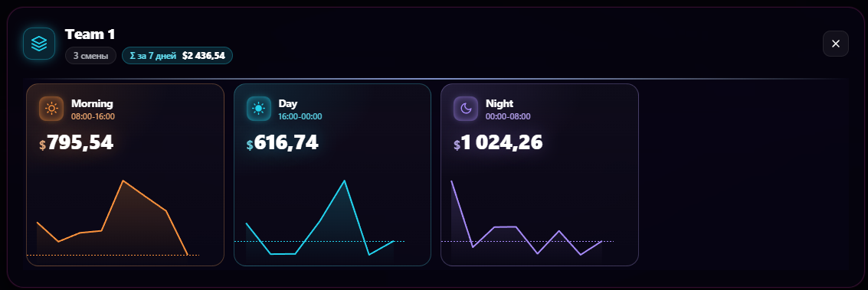This screenshot has height=290, width=868.
Task: Click the Day amount $616,74
Action: pyautogui.click(x=283, y=143)
